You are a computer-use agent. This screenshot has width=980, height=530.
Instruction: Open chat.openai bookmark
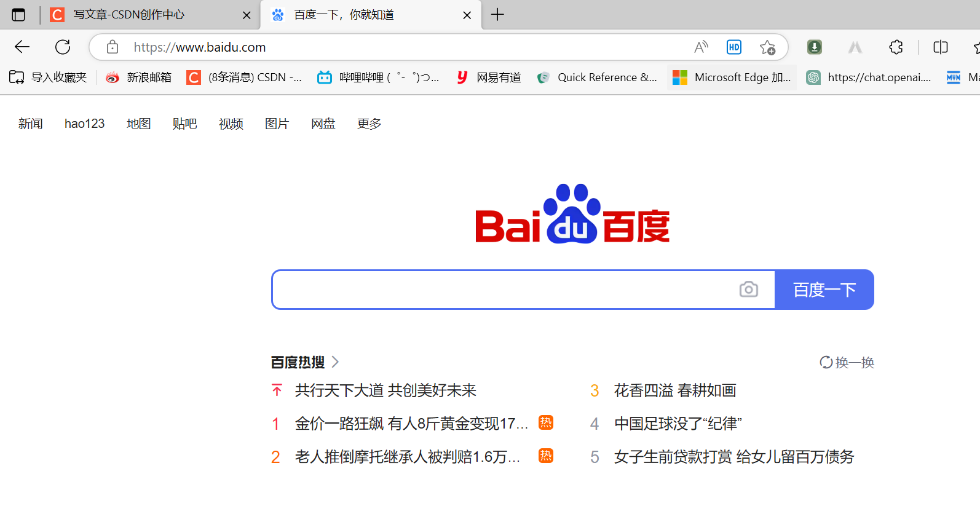point(869,77)
